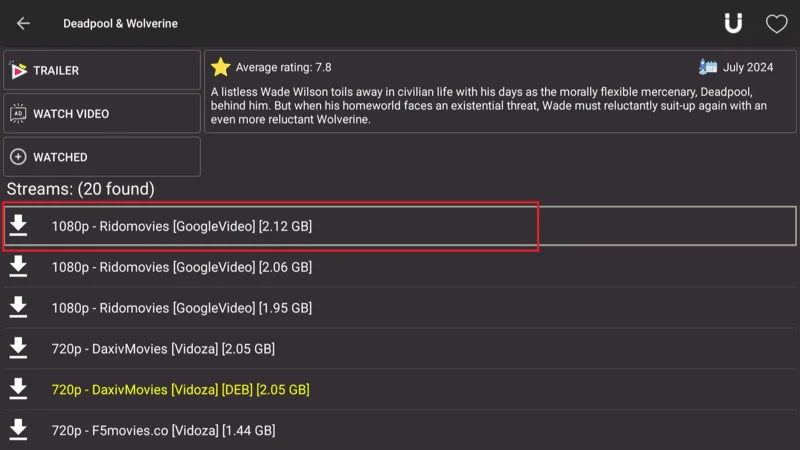Image resolution: width=800 pixels, height=450 pixels.
Task: Select yellow 720p DaxivMovies [DEB] stream
Action: (181, 390)
